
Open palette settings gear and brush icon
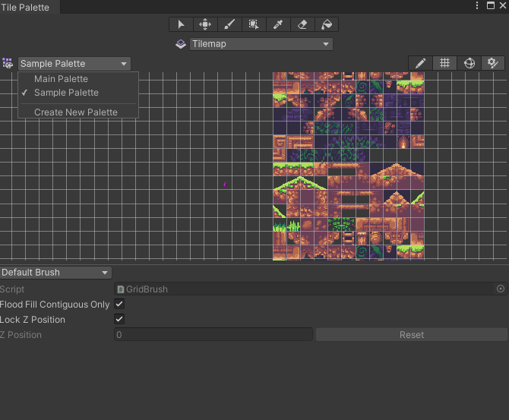(493, 63)
